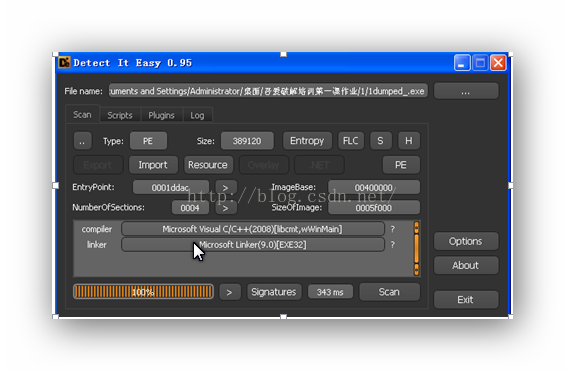The width and height of the screenshot is (565, 371).
Task: Start a Scan
Action: tap(390, 292)
